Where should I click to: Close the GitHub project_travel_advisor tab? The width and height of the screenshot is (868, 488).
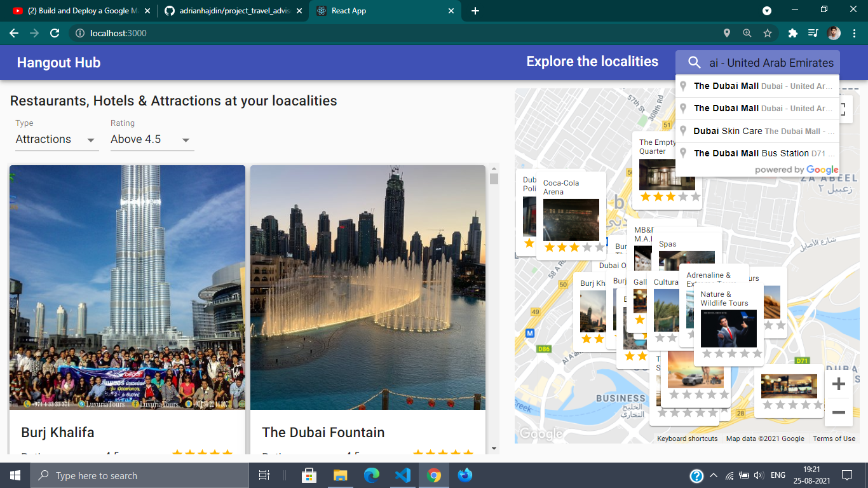(x=299, y=11)
